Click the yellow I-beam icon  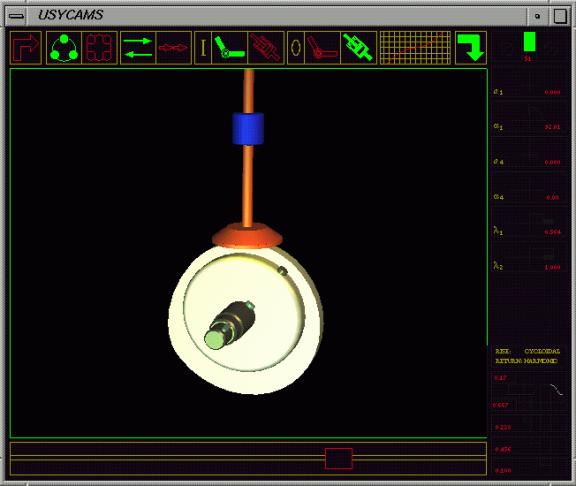click(203, 48)
